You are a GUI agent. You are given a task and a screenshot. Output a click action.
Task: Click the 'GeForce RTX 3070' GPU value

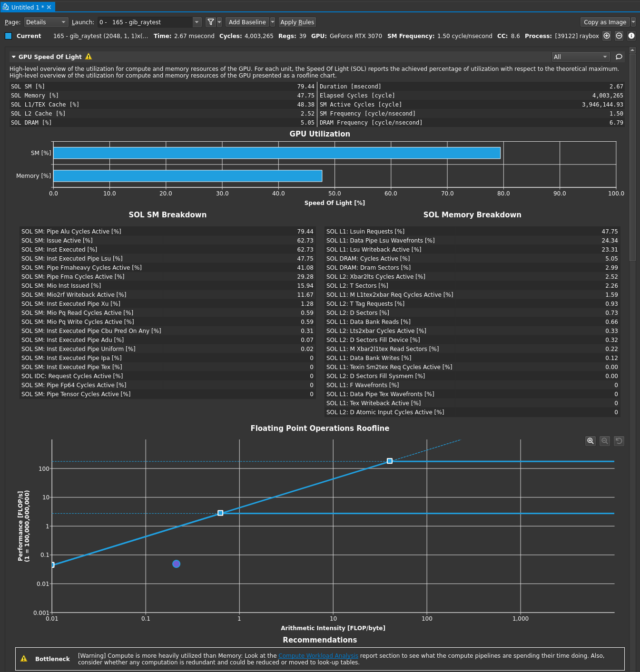[x=356, y=36]
